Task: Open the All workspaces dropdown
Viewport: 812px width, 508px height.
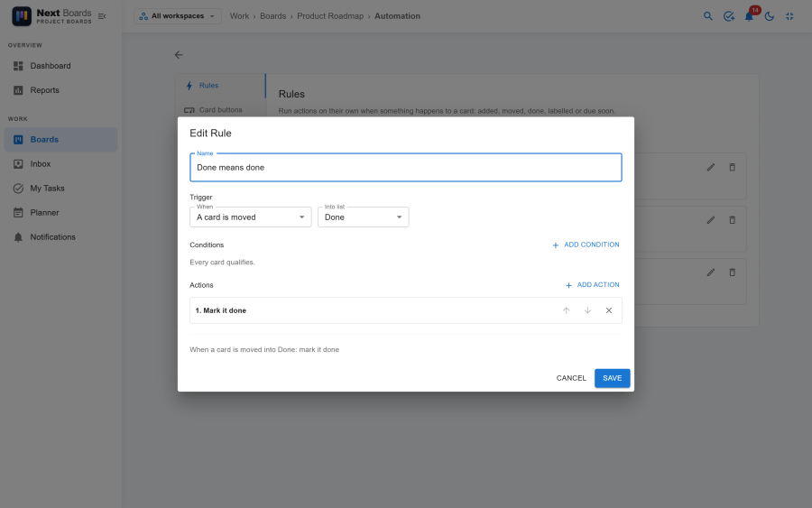Action: [x=178, y=16]
